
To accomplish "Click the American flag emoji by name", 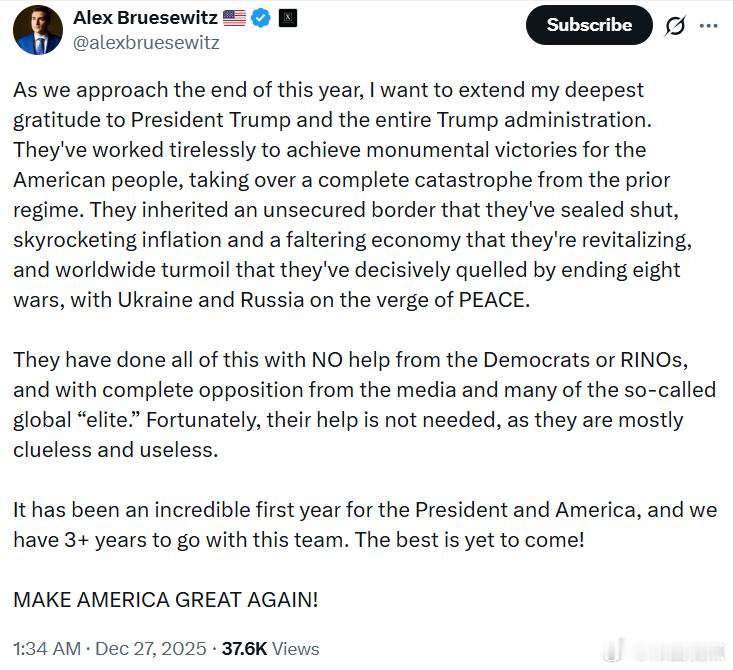I will 234,18.
